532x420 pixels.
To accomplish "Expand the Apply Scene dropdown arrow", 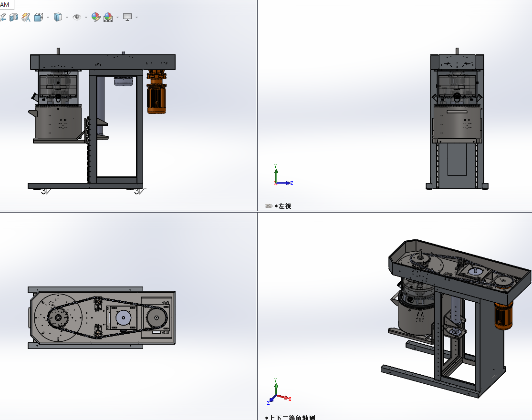I will tap(118, 17).
